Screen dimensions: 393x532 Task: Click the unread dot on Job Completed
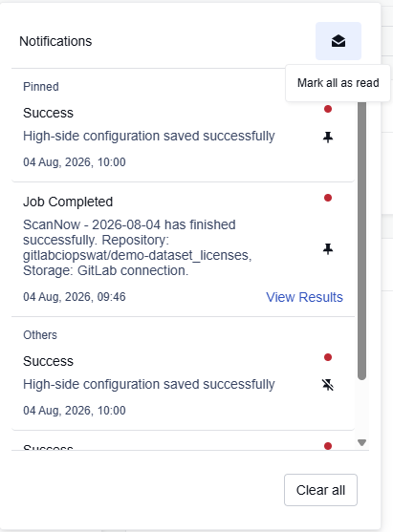[328, 198]
